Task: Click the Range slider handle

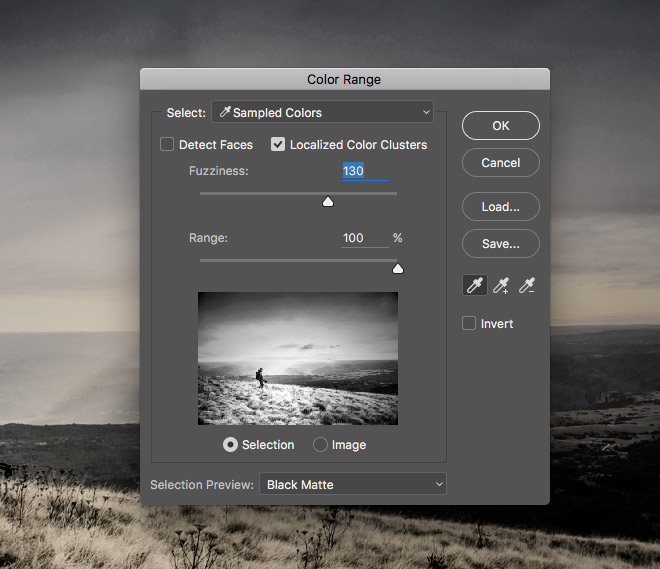Action: coord(397,268)
